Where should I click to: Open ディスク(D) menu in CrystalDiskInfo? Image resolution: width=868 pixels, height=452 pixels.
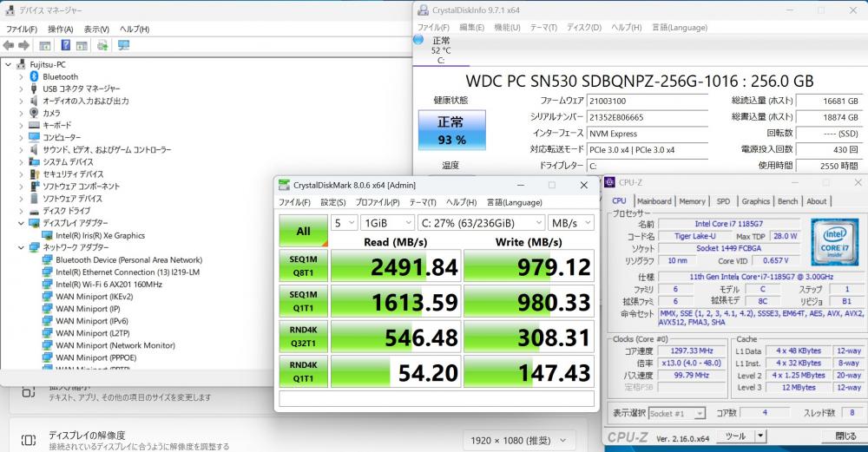click(x=583, y=27)
